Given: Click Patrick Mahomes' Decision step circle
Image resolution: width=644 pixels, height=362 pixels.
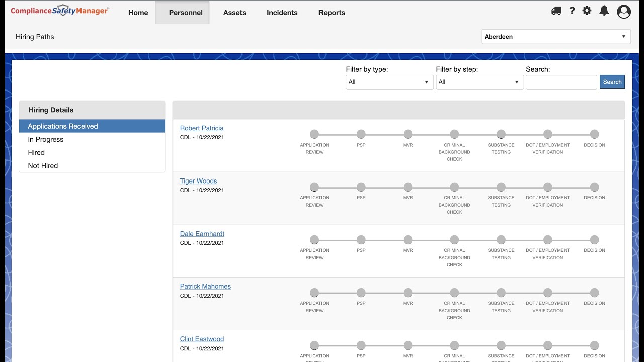Looking at the screenshot, I should coord(594,293).
